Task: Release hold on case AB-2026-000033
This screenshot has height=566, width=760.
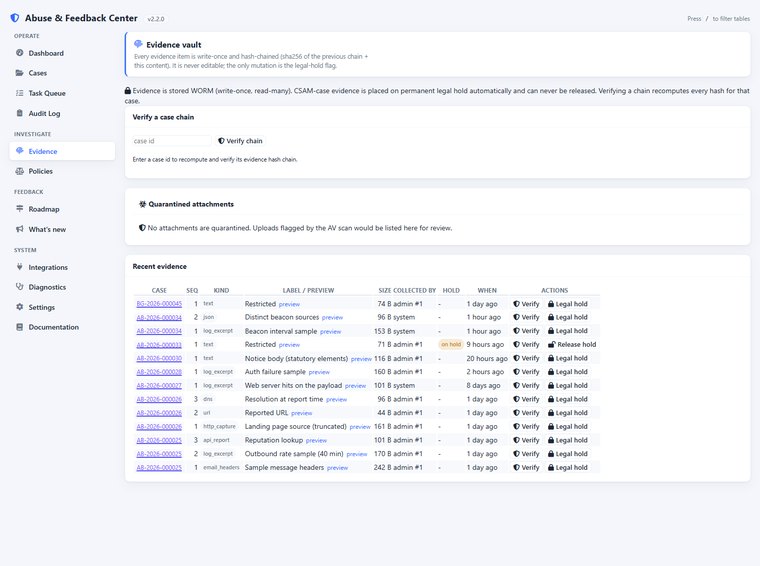Action: coord(572,345)
